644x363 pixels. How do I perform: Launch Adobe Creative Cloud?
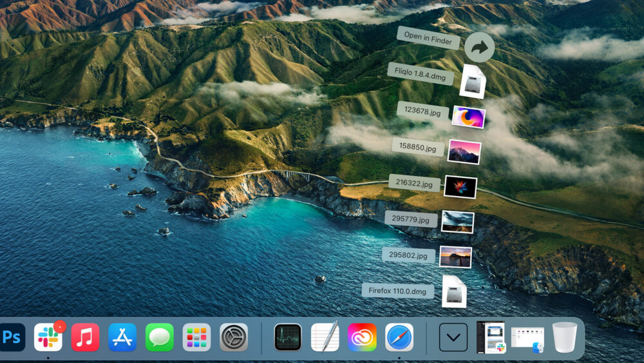tap(362, 337)
